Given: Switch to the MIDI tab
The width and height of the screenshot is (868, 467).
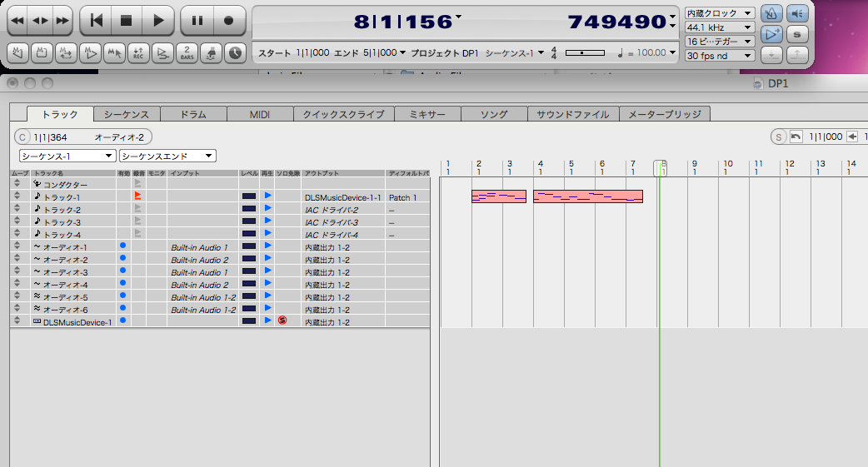Looking at the screenshot, I should pos(260,115).
